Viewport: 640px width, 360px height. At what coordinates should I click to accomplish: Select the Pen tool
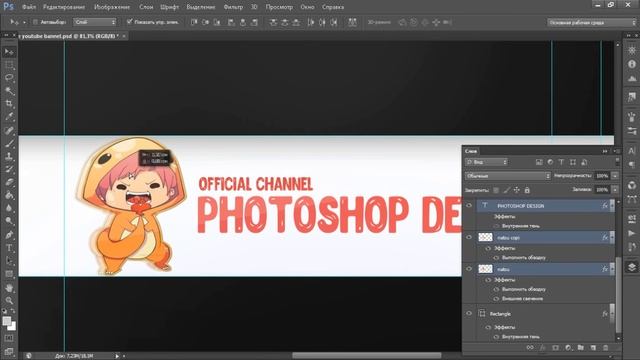[9, 235]
